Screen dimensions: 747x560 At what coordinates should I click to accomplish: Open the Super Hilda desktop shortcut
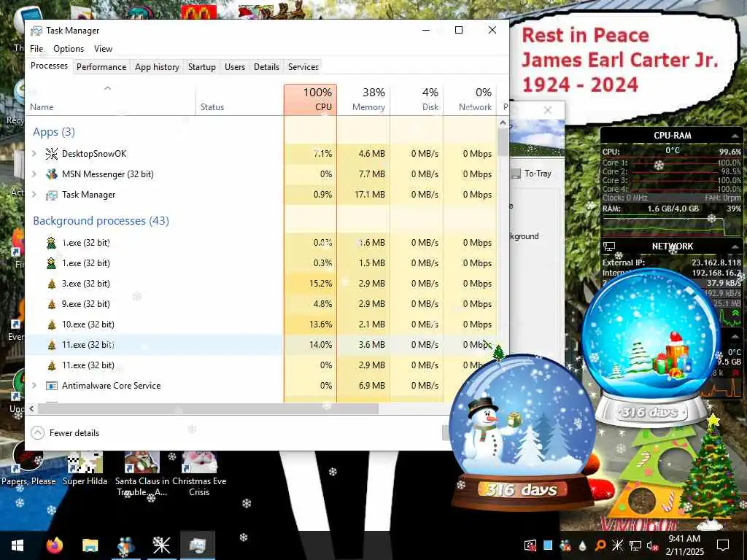[x=85, y=469]
